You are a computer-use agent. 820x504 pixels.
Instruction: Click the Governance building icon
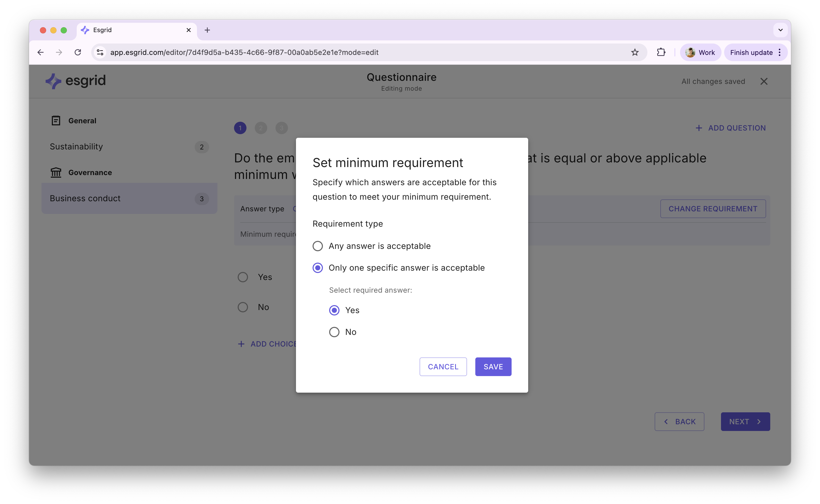pyautogui.click(x=56, y=172)
